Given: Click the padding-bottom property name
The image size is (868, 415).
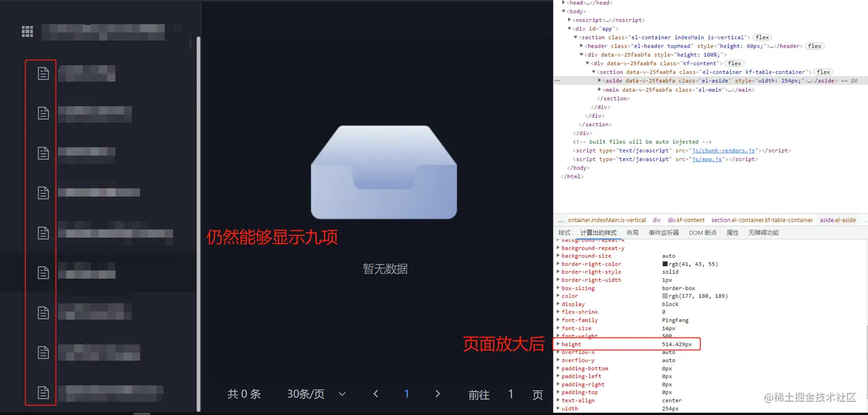Looking at the screenshot, I should 585,369.
